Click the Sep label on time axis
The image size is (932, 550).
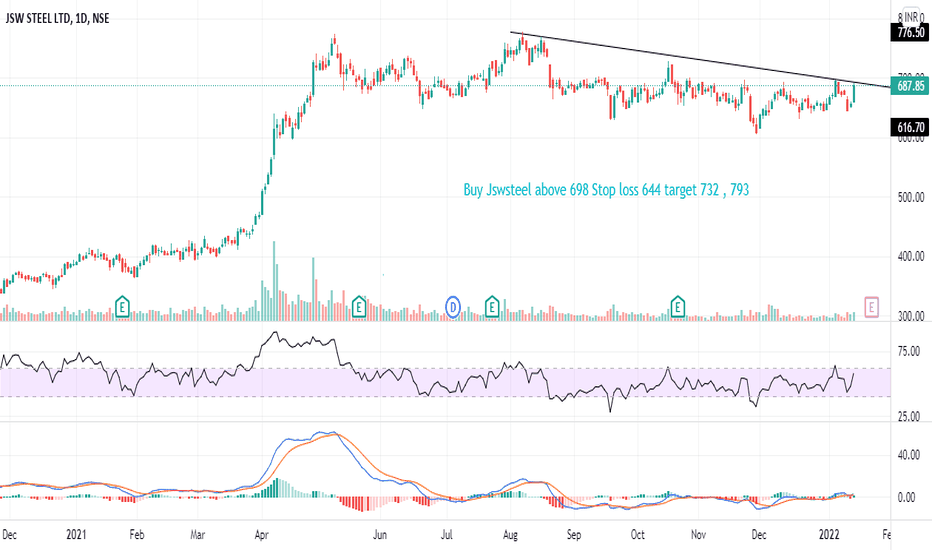coord(574,535)
